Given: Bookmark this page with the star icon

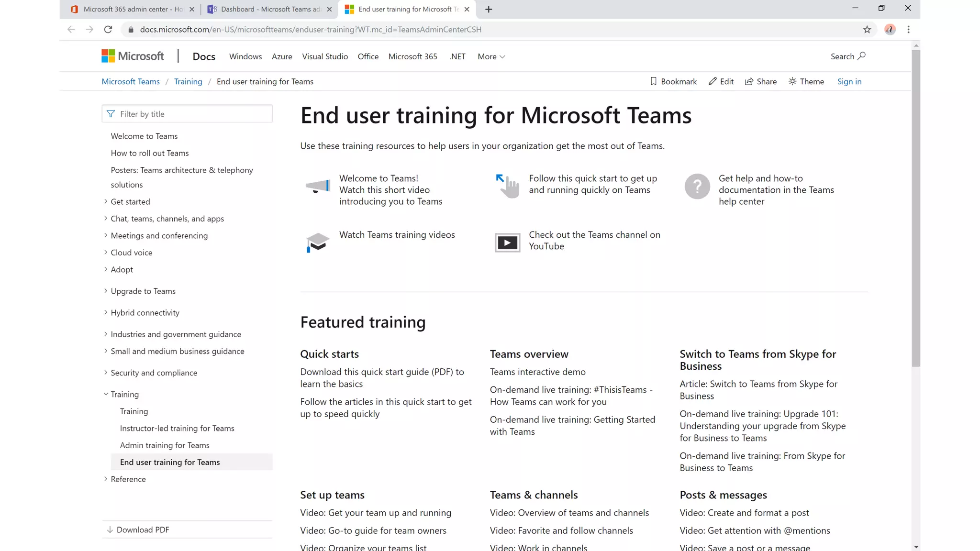Looking at the screenshot, I should (x=867, y=30).
